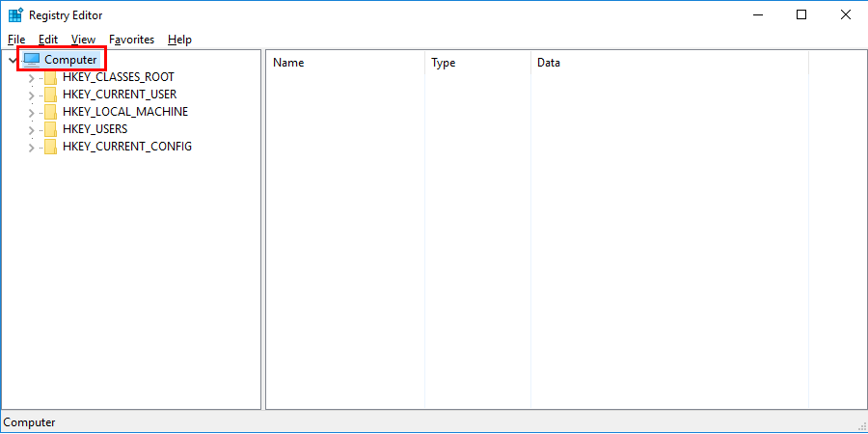868x434 pixels.
Task: Select the Computer label in tree
Action: (70, 60)
